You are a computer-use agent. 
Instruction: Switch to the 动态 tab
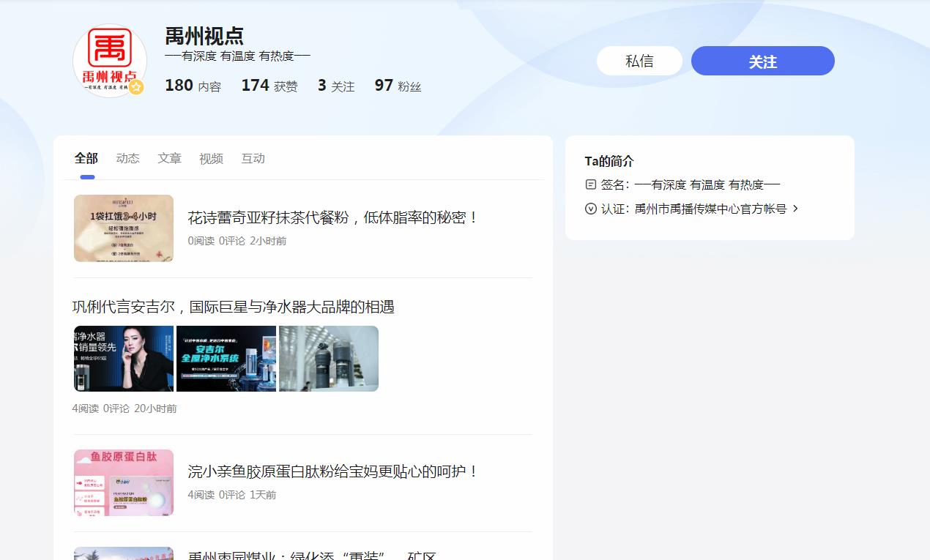point(128,159)
